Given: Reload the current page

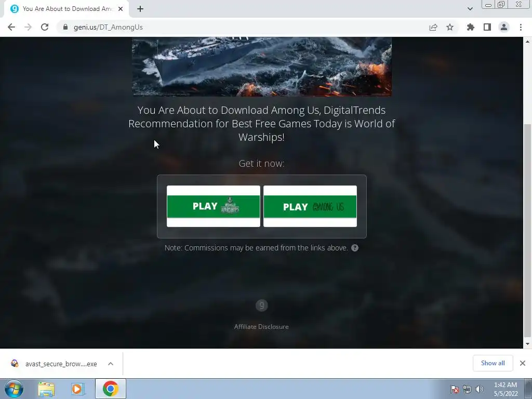Looking at the screenshot, I should click(x=45, y=27).
